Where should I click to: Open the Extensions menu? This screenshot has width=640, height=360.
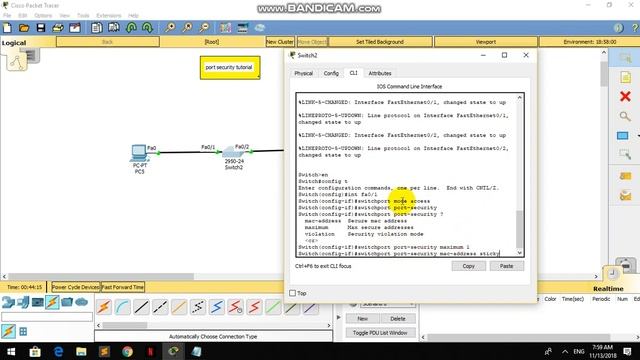click(109, 16)
